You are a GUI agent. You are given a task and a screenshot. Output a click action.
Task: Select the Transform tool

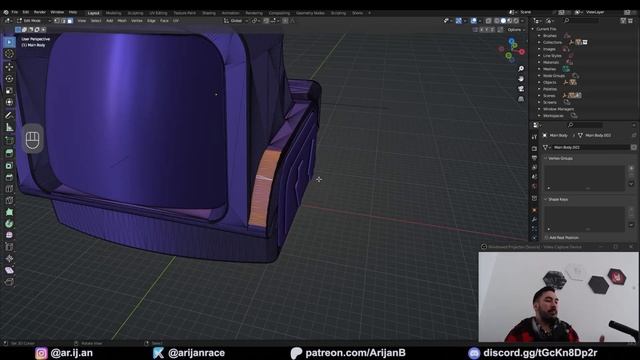[9, 102]
